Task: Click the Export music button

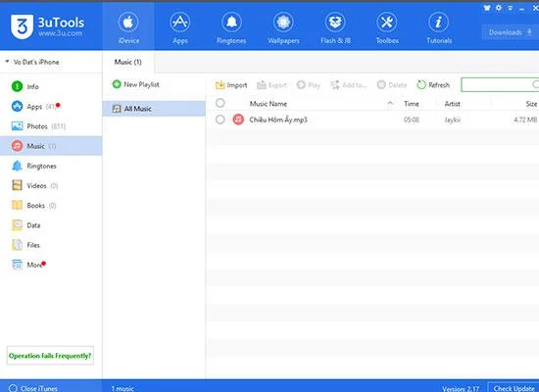Action: click(271, 85)
